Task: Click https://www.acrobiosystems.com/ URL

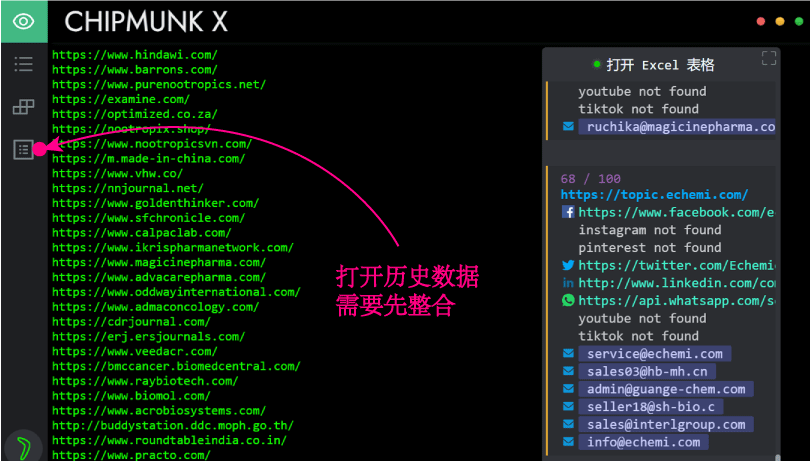Action: pos(159,411)
